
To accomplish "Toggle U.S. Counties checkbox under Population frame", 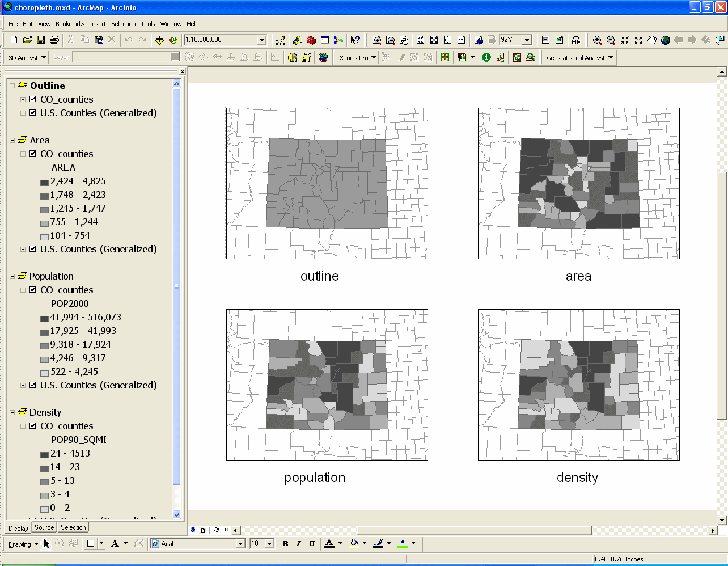I will (x=33, y=385).
